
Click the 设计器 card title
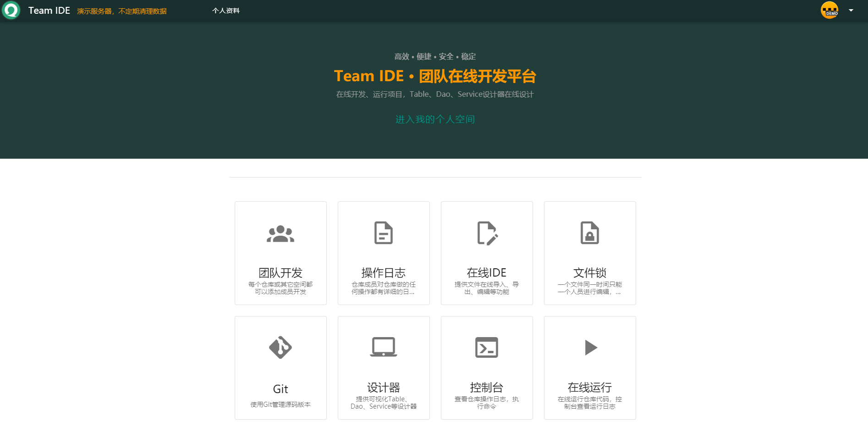[383, 388]
